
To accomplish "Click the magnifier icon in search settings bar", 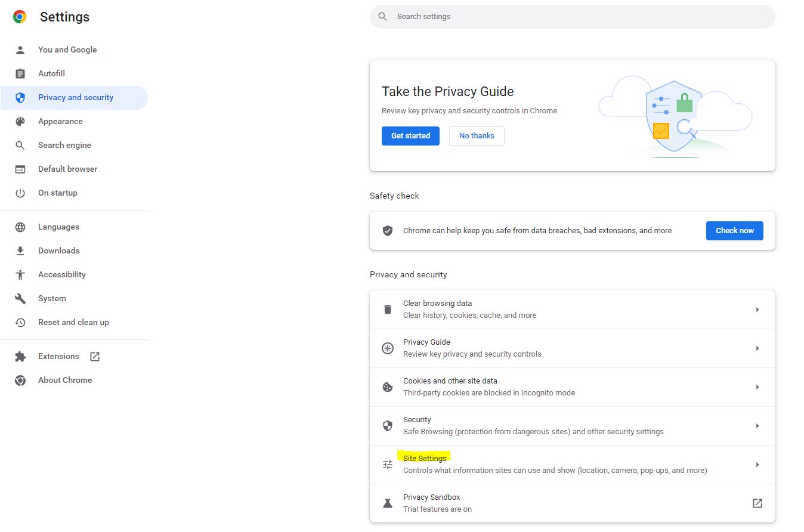I will tap(383, 17).
